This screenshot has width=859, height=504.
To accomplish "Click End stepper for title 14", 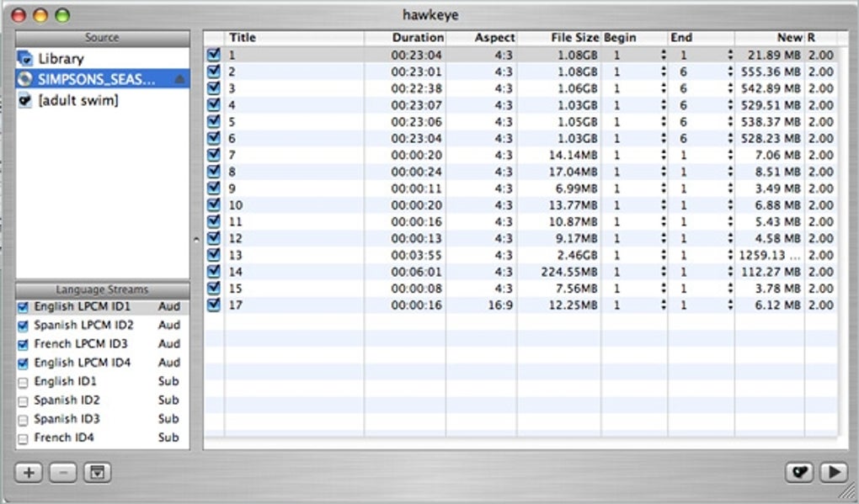I will 730,272.
